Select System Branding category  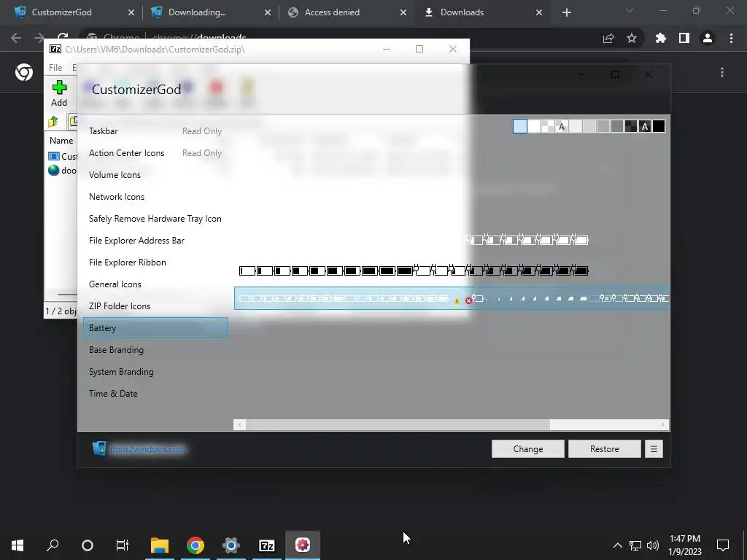click(x=155, y=372)
